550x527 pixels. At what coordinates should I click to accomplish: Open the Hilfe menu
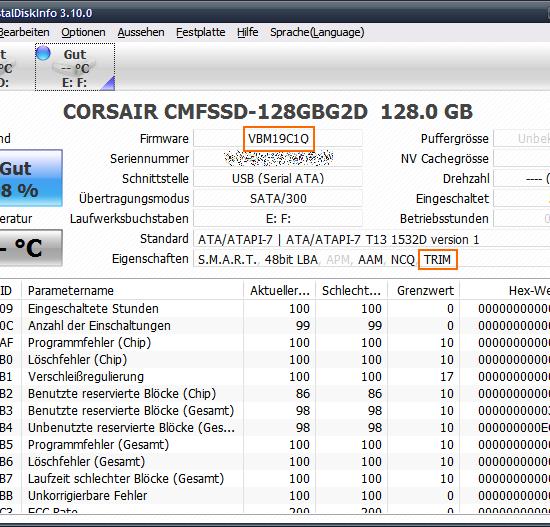(248, 32)
